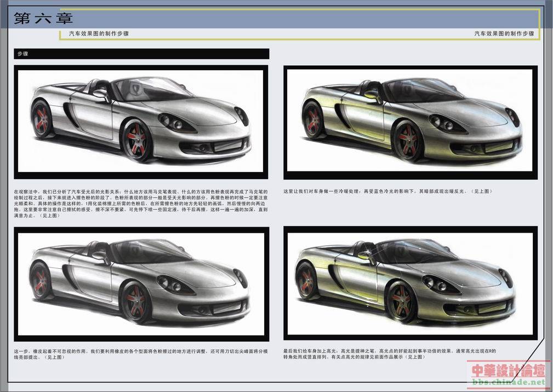Open the car image above "冷暖处理" caption
Screen dimensions: 553x392
411,122
